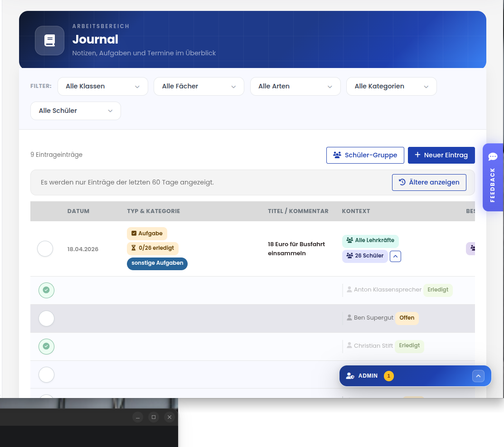This screenshot has height=447, width=504.
Task: Click the Aufgabe task type badge
Action: (147, 233)
